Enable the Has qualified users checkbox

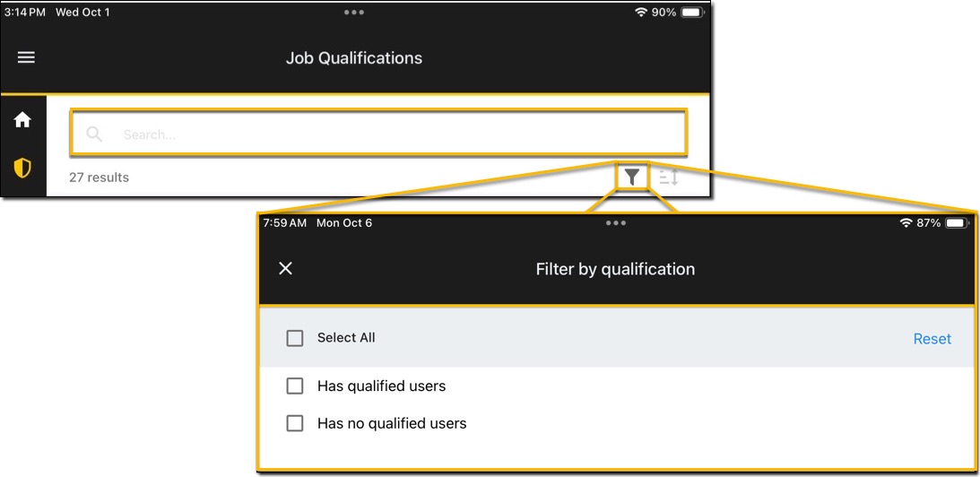(295, 386)
